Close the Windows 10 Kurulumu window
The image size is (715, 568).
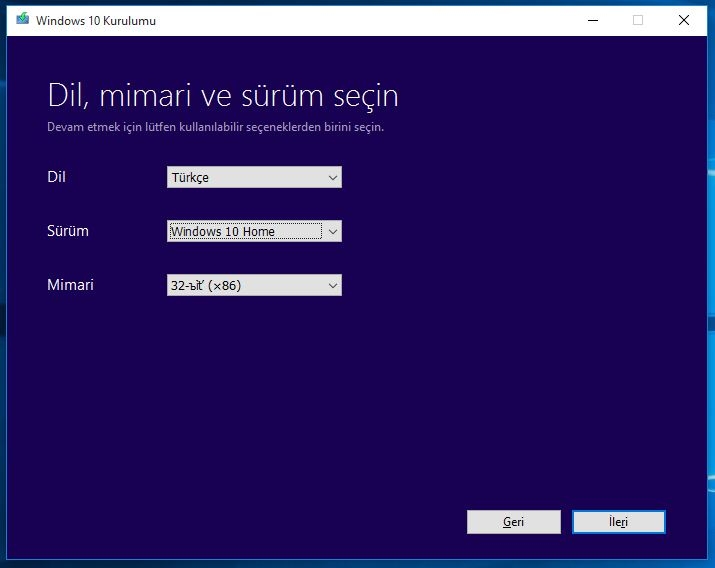(684, 20)
